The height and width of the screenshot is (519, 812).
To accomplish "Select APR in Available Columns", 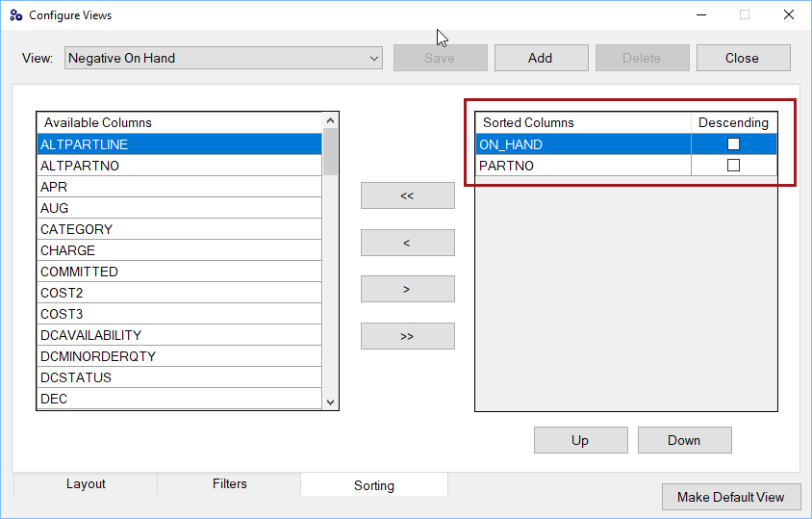I will click(x=179, y=187).
